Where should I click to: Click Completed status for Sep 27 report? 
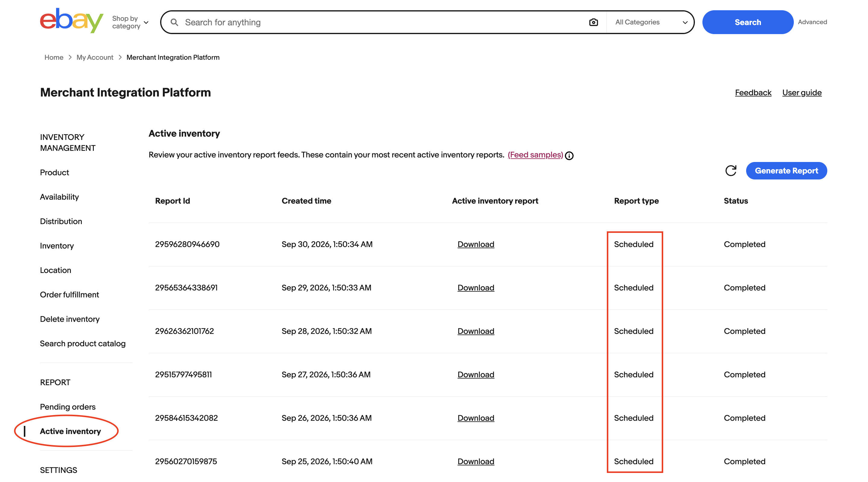(744, 375)
